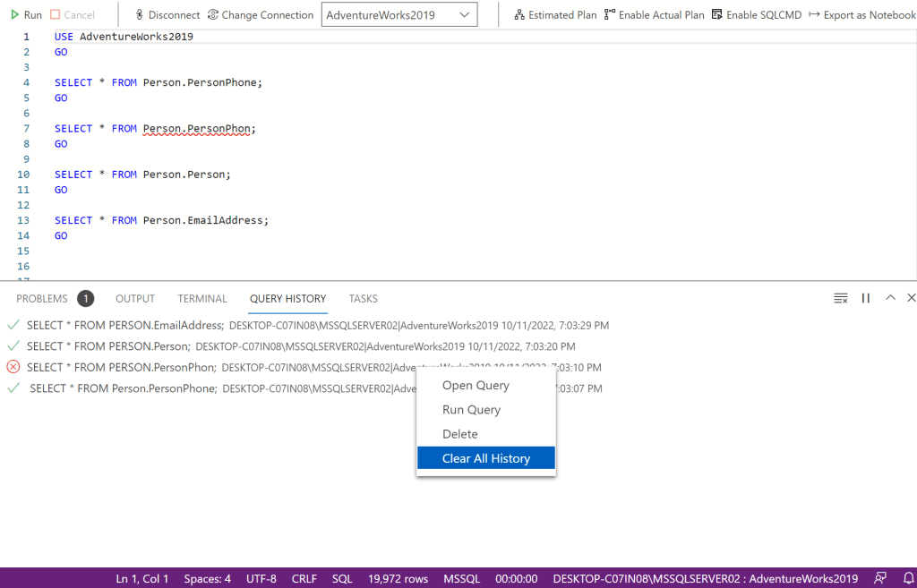Viewport: 917px width, 588px height.
Task: Select the failed PersonPhon history entry
Action: tap(121, 367)
